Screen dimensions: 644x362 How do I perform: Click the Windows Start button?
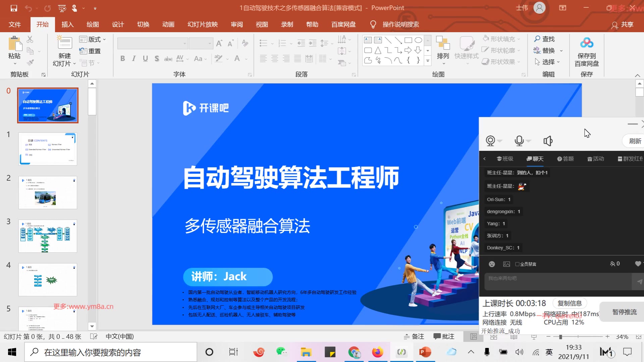point(12,352)
